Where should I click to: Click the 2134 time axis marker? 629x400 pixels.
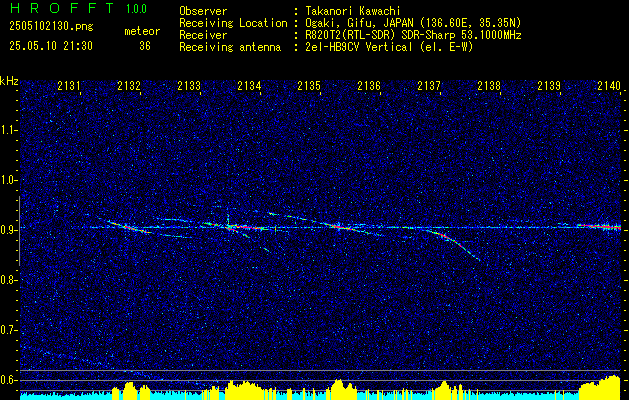(x=249, y=85)
